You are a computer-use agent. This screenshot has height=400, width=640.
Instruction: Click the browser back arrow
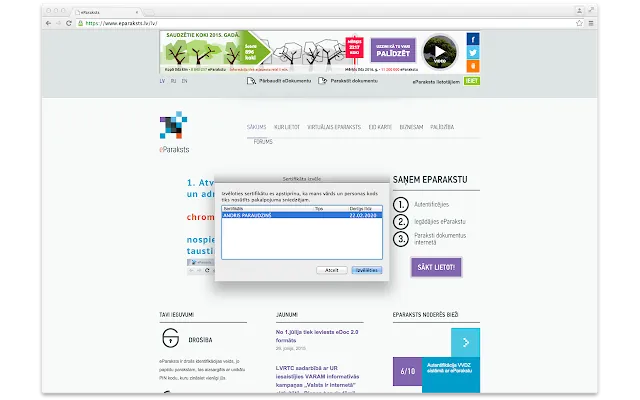[49, 23]
